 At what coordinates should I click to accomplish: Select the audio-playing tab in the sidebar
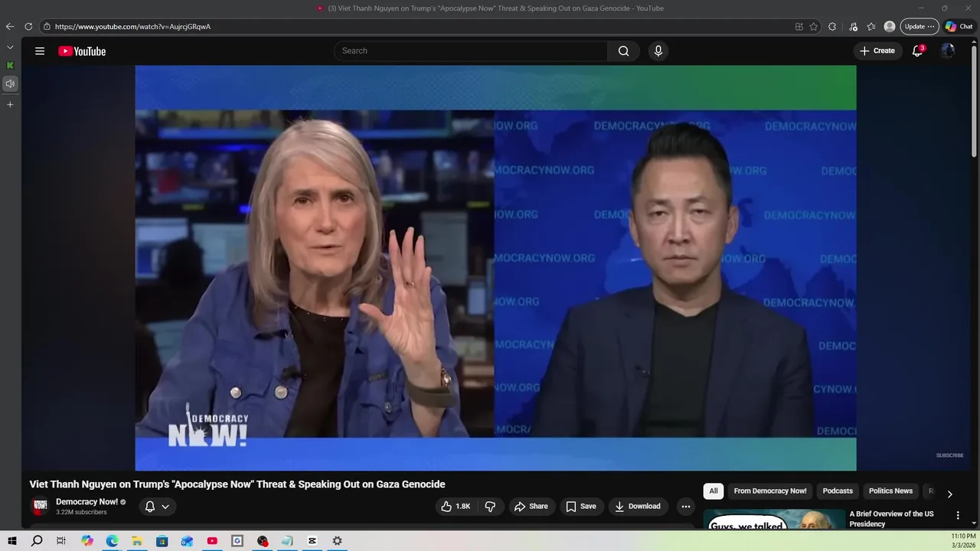click(10, 83)
